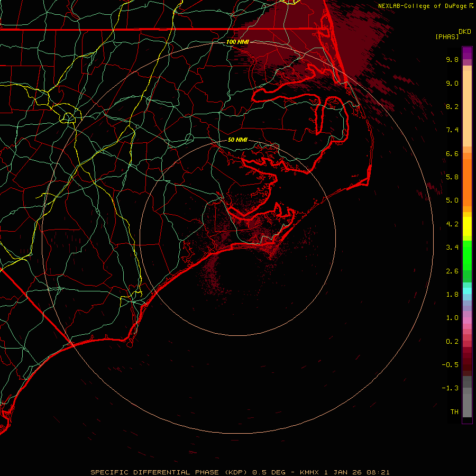Image resolution: width=476 pixels, height=476 pixels.
Task: Click the KMHX station identifier in caption
Action: (309, 472)
